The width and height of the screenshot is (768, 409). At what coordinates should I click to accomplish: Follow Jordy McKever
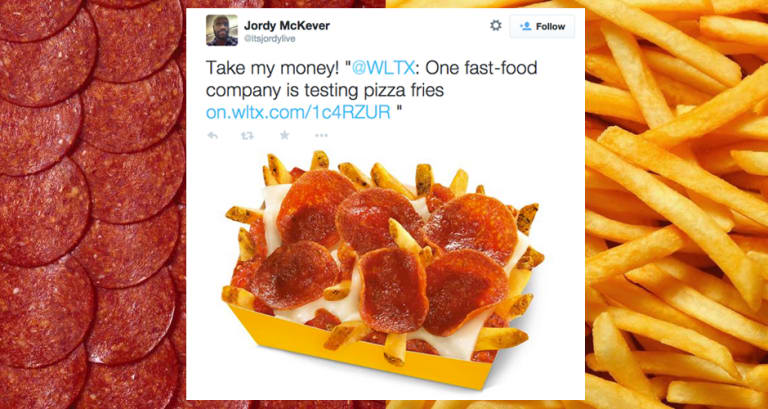[x=542, y=26]
